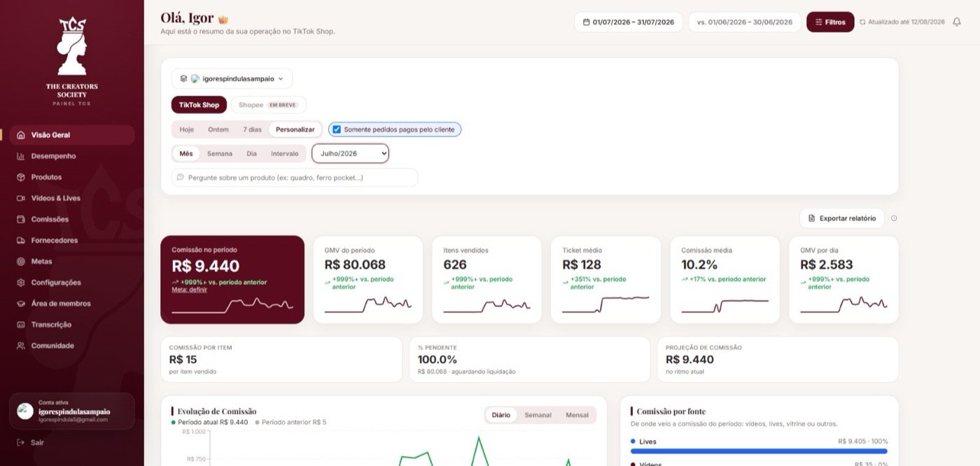Select the Shopee EM BREVE tab
The height and width of the screenshot is (466, 980).
[268, 105]
